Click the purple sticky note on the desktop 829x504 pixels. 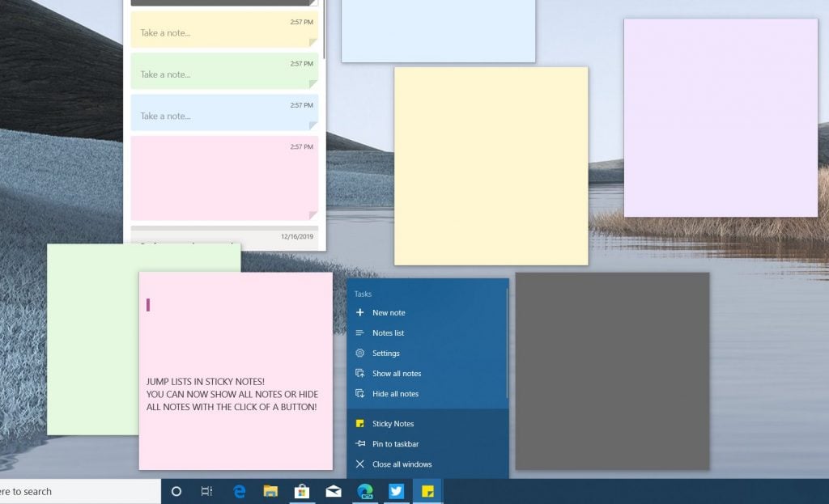[x=720, y=117]
